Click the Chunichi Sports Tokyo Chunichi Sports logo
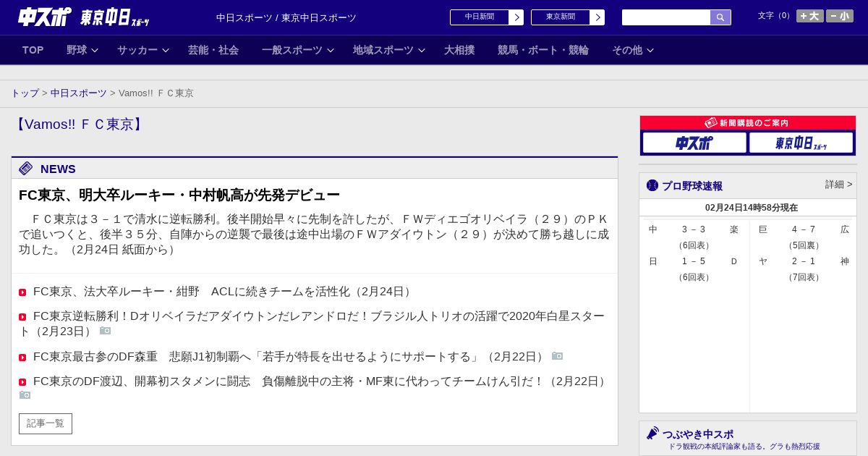Screen dimensions: 868x456 pos(84,17)
